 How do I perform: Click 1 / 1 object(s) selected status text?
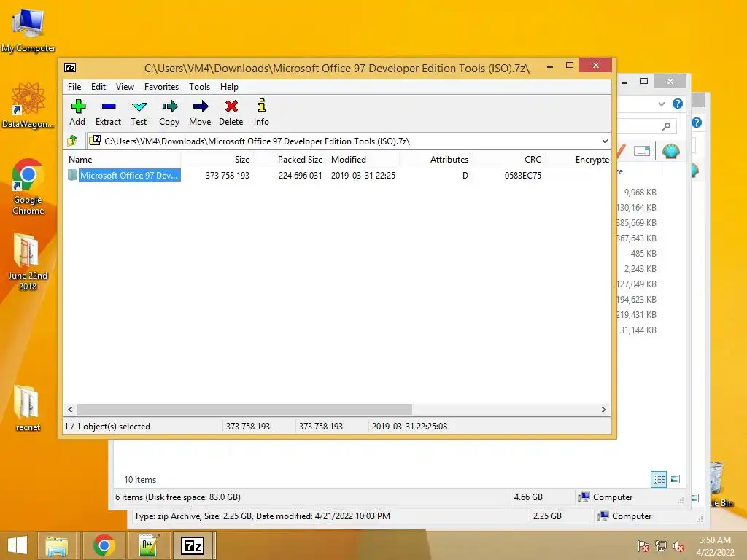click(x=107, y=426)
